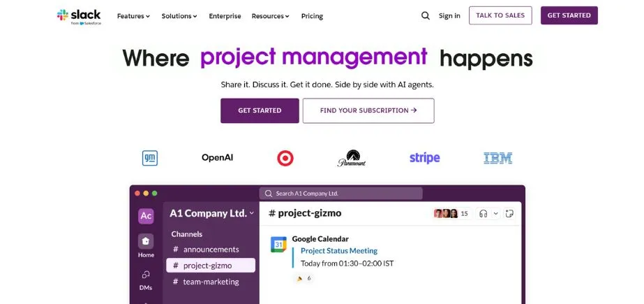The image size is (644, 304).
Task: Click the Channels section heading
Action: [x=186, y=234]
